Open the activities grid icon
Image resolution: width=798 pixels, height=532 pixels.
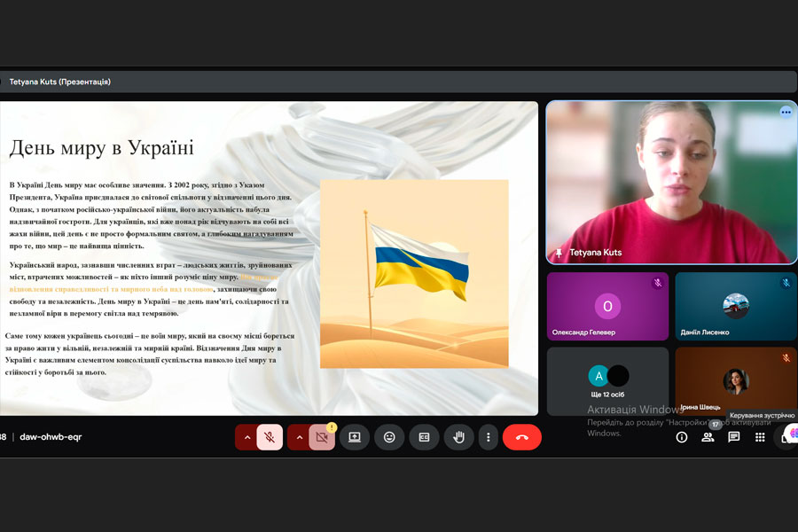click(760, 437)
